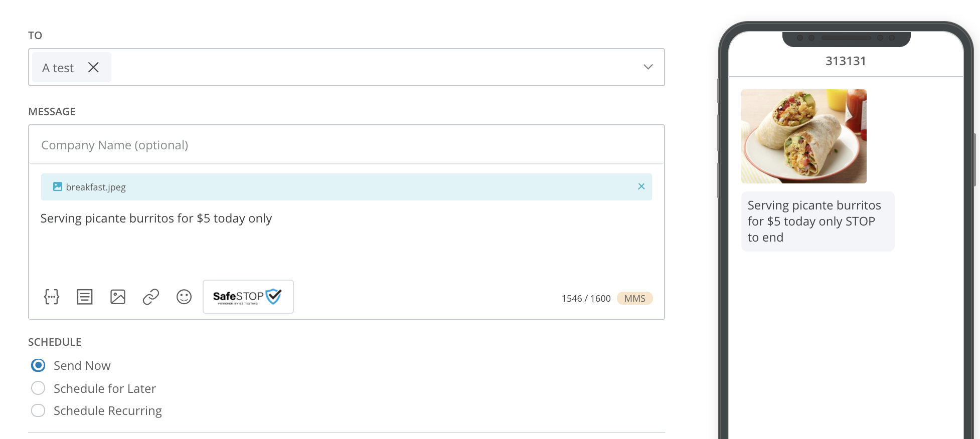
Task: Open the emoji picker smiley icon
Action: pos(184,297)
